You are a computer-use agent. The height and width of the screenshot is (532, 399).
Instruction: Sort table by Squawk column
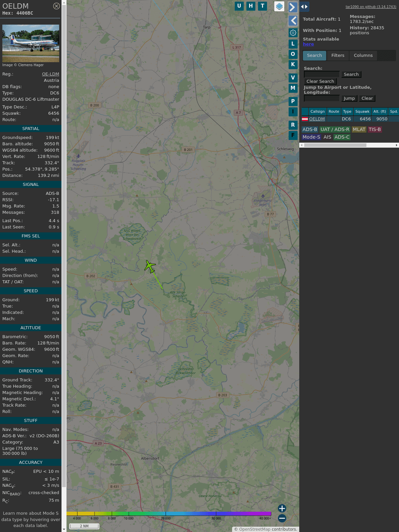(362, 112)
